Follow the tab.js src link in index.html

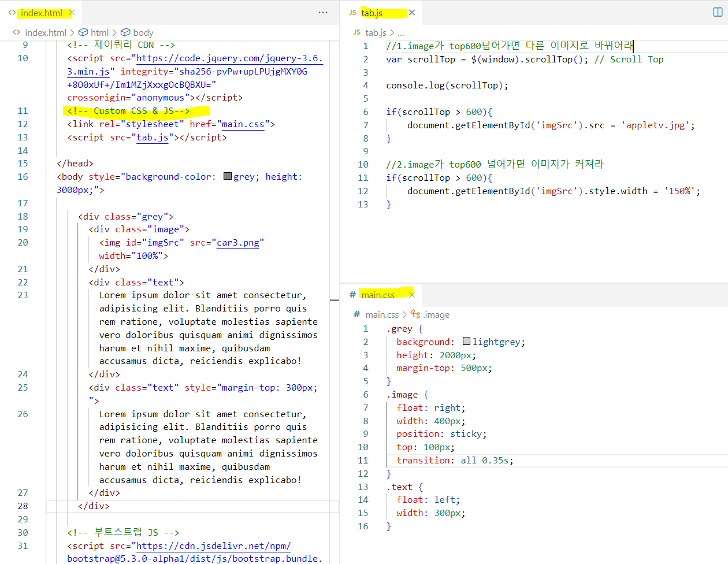point(153,138)
